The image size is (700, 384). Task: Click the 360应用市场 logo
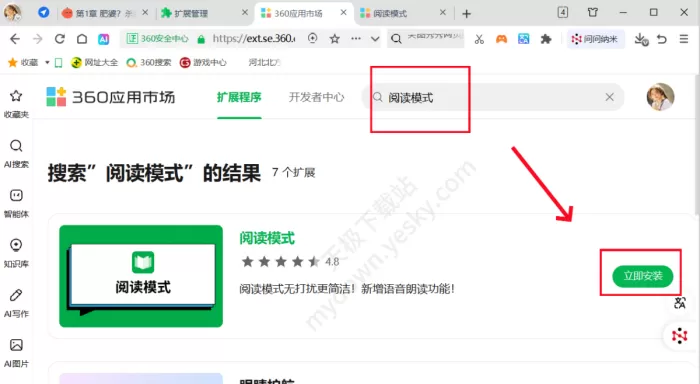111,97
